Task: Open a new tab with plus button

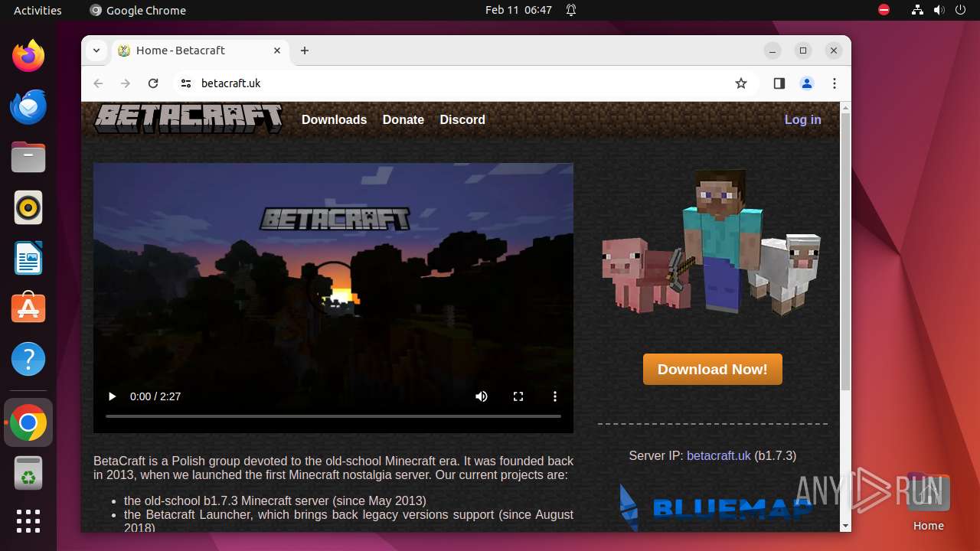Action: pyautogui.click(x=305, y=51)
